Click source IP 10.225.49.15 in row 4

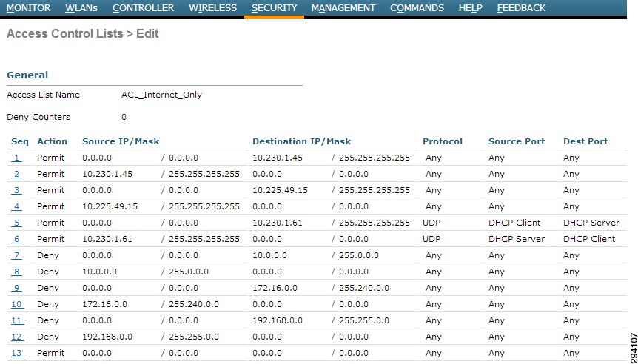(x=110, y=206)
